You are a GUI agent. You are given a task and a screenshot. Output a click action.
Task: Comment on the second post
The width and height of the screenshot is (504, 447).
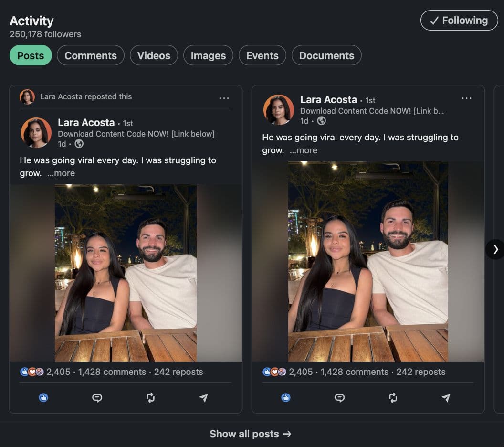click(x=339, y=397)
